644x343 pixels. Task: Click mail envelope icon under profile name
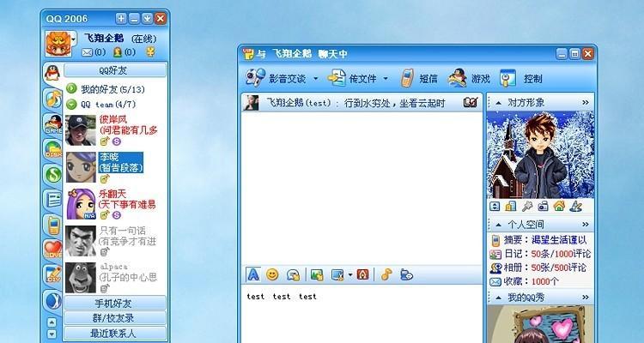click(87, 52)
